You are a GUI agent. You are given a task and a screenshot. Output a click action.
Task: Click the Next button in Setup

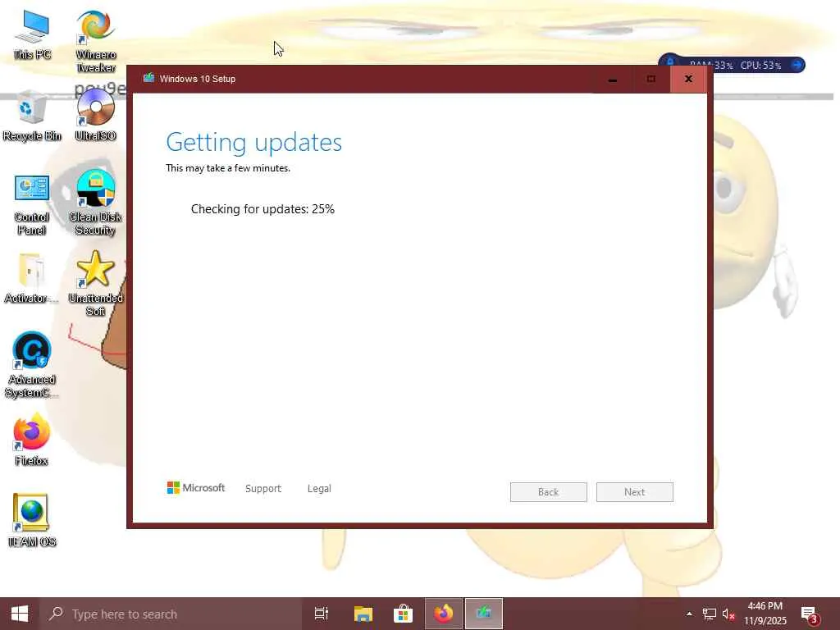634,492
